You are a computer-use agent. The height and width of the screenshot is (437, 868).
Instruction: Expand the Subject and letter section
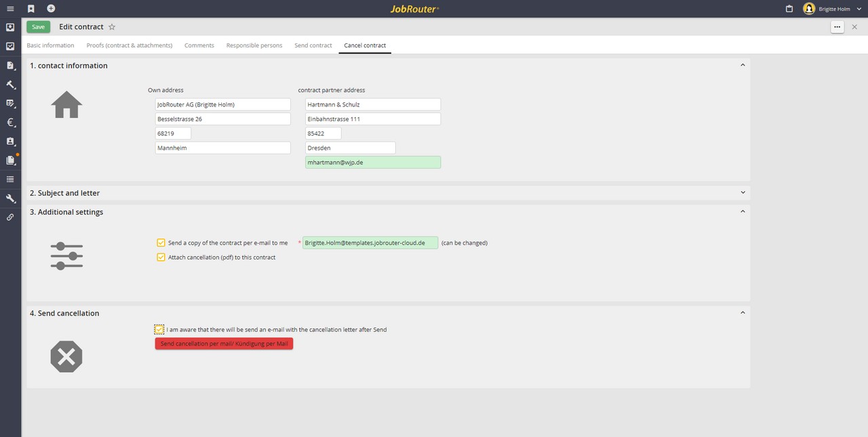point(743,193)
